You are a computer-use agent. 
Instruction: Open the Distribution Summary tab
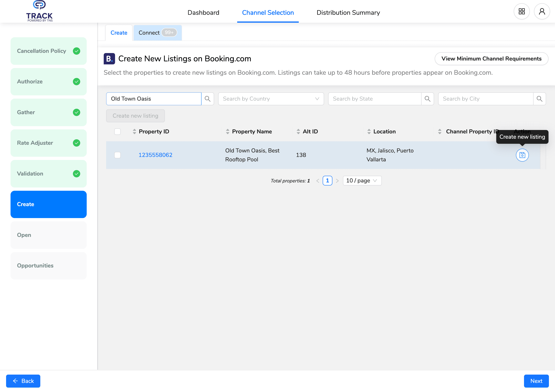tap(348, 13)
